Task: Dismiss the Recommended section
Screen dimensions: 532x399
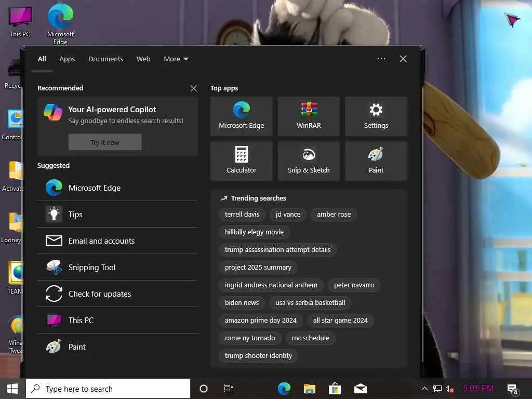Action: [194, 88]
